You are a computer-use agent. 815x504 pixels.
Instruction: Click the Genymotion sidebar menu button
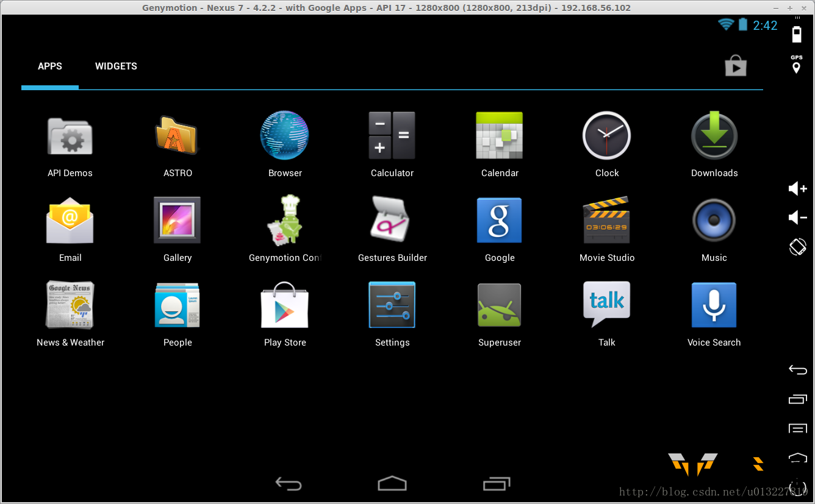click(798, 428)
